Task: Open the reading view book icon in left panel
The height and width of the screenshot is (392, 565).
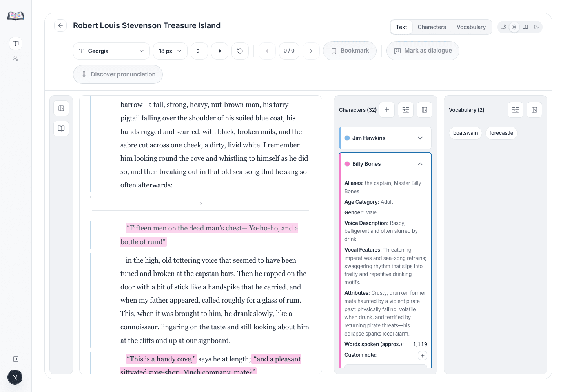Action: pos(61,129)
